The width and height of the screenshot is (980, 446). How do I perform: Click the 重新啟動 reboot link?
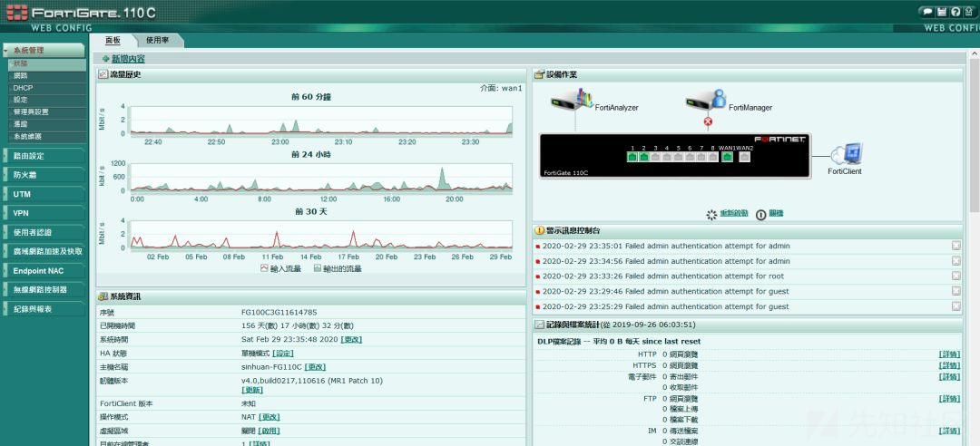(734, 213)
